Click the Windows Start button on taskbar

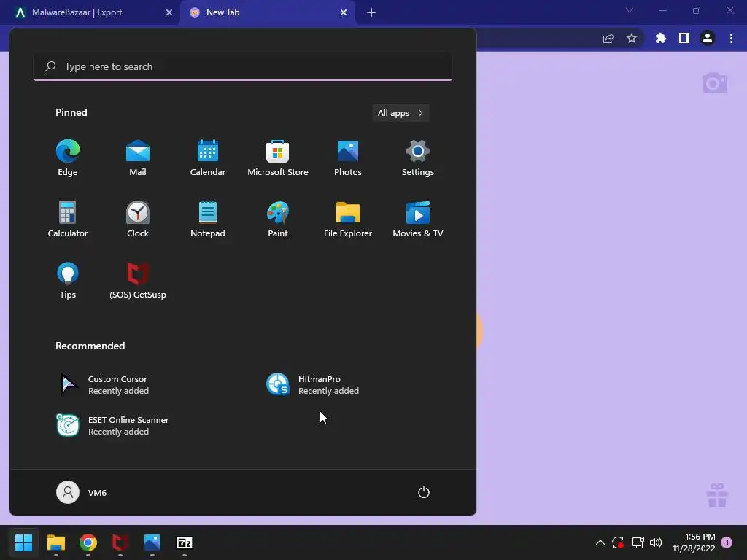(x=24, y=542)
